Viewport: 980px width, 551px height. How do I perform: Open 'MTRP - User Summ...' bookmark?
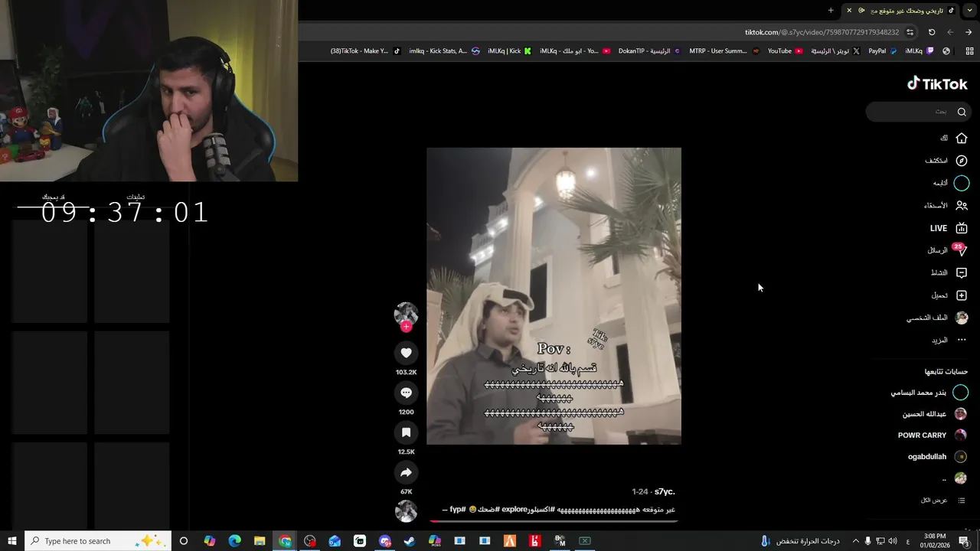(724, 51)
